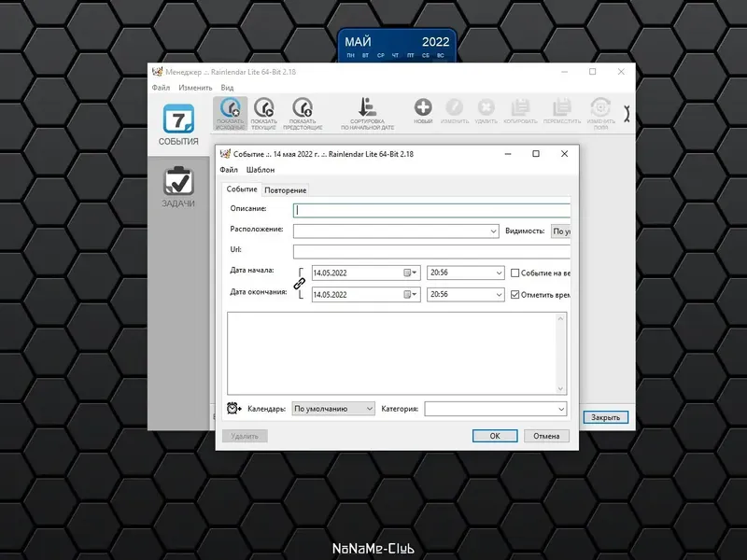This screenshot has height=560, width=747.
Task: Open the Календарь По умолчанию dropdown
Action: (x=333, y=409)
